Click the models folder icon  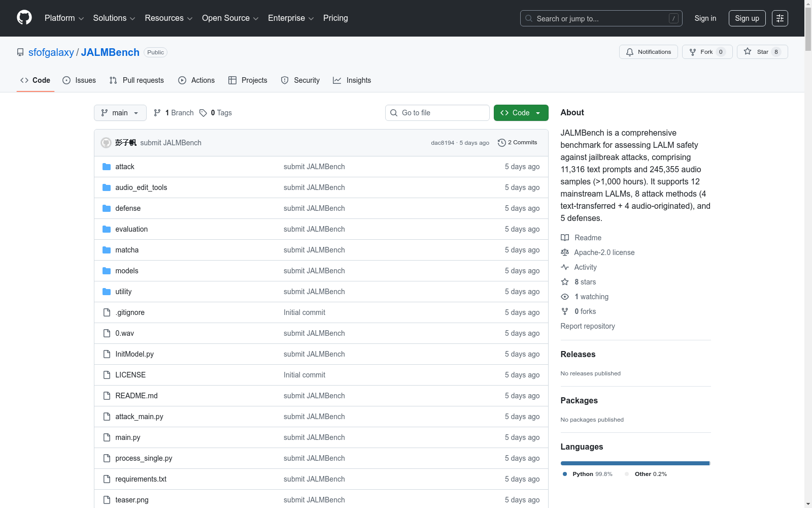coord(107,271)
